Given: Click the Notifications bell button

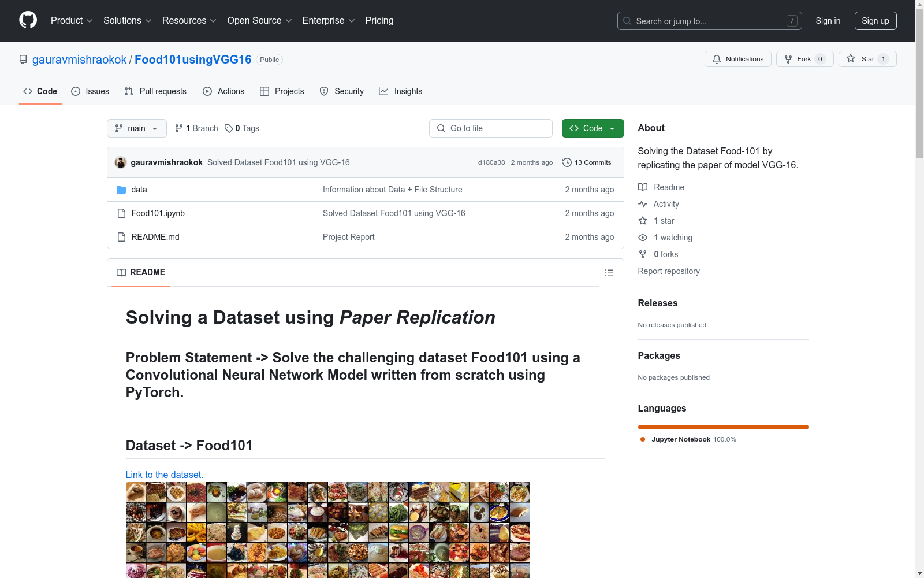Looking at the screenshot, I should click(737, 59).
